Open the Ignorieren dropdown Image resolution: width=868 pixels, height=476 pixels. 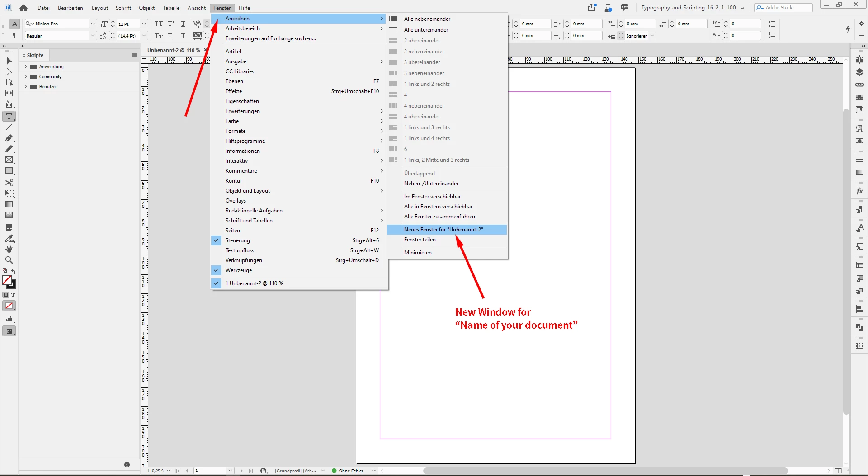(x=652, y=36)
